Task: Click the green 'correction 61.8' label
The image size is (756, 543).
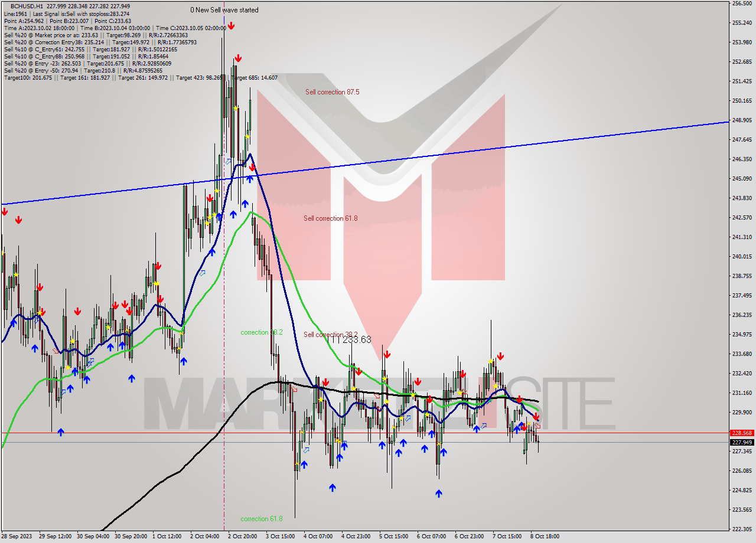Action: 262,519
